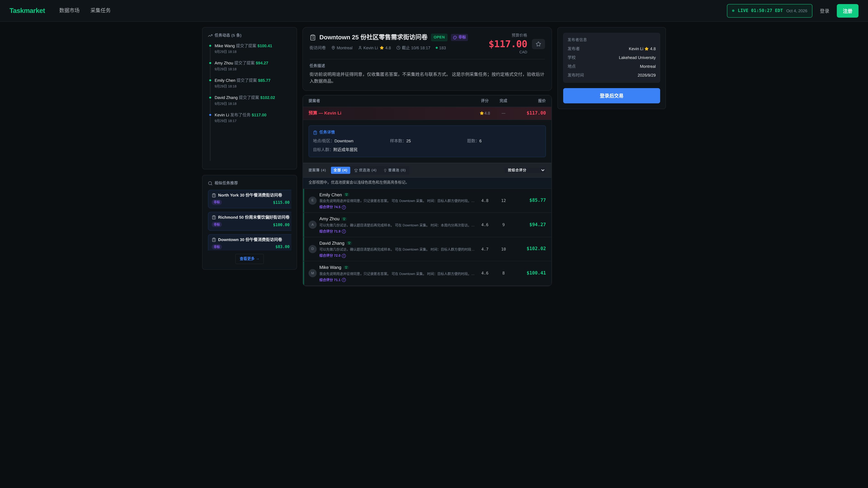Click the 预算 — Kevin Li row
The width and height of the screenshot is (868, 488).
click(x=427, y=113)
